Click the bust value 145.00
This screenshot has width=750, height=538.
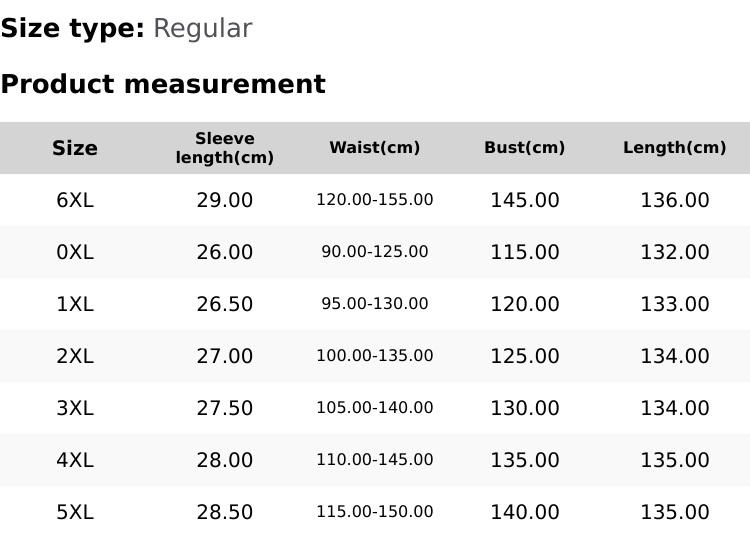click(x=525, y=200)
